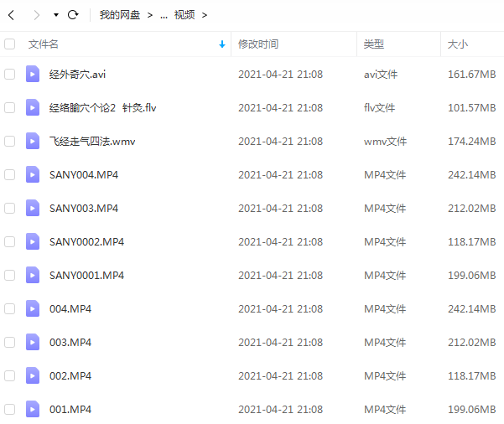504x424 pixels.
Task: Select the file name SANY003.MP4
Action: 84,208
